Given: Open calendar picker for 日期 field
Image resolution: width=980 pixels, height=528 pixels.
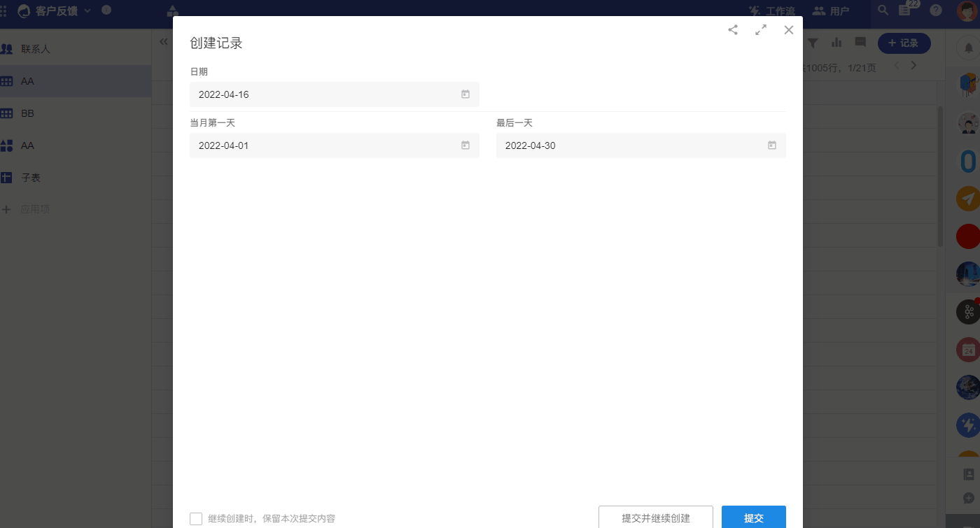Looking at the screenshot, I should [x=465, y=94].
